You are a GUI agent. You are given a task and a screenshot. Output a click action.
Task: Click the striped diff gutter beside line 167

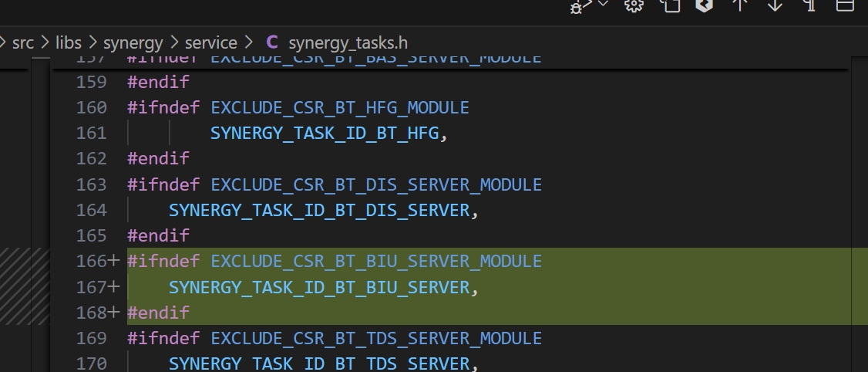pos(25,287)
